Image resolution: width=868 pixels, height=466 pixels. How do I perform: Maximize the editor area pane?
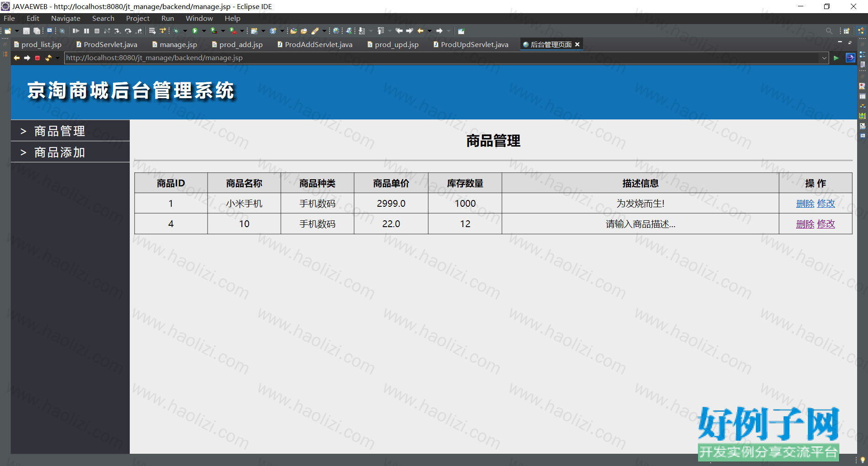tap(850, 42)
